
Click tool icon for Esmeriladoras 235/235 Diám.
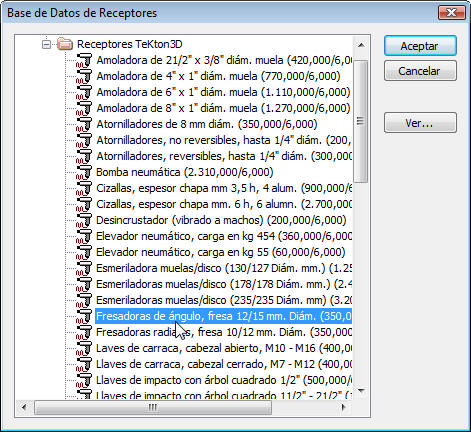pyautogui.click(x=84, y=300)
